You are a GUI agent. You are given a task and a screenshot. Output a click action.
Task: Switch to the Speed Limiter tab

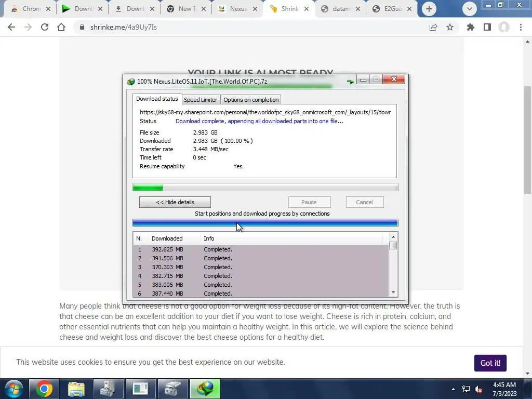click(x=201, y=100)
